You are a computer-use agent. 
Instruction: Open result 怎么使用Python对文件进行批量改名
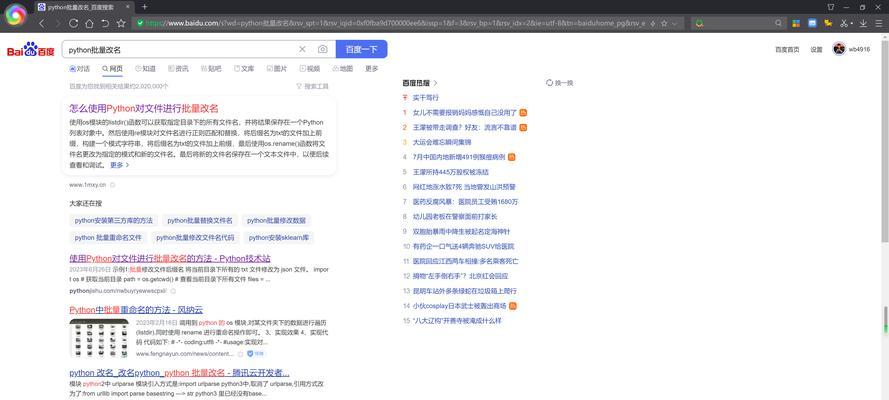click(x=144, y=109)
